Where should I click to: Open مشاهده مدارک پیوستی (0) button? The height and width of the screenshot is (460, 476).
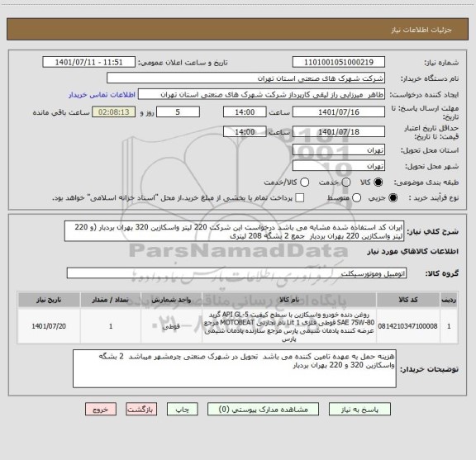tap(263, 410)
